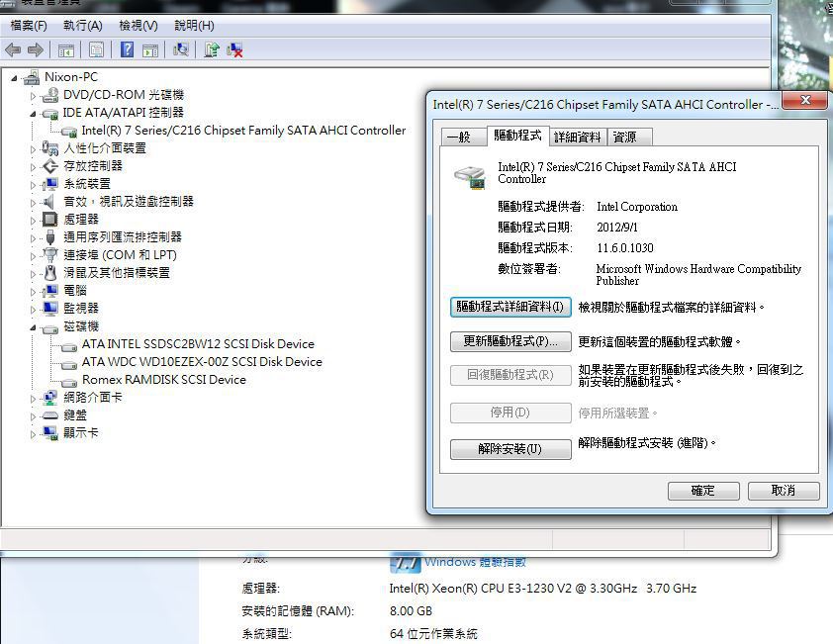Click the driver date value 2012/9/1
Screen dimensions: 833x644
[617, 228]
